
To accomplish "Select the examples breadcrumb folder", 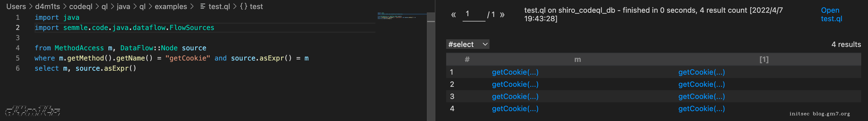I will (170, 7).
